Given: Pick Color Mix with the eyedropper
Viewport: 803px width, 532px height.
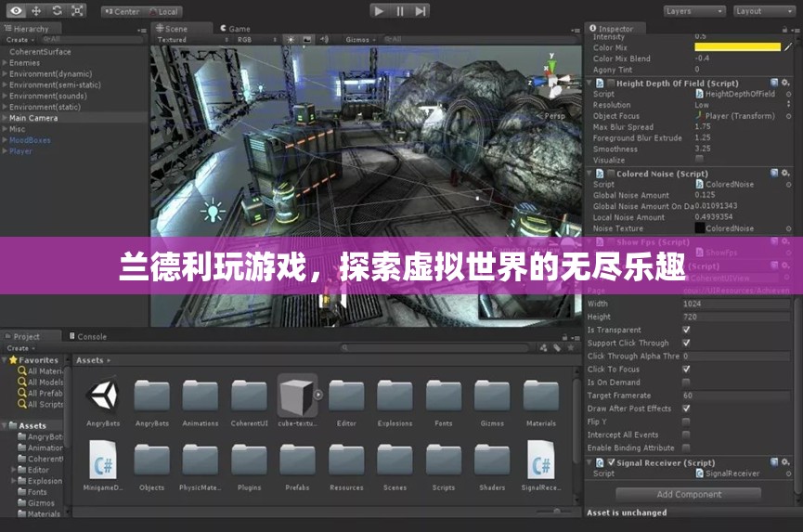Looking at the screenshot, I should point(787,47).
